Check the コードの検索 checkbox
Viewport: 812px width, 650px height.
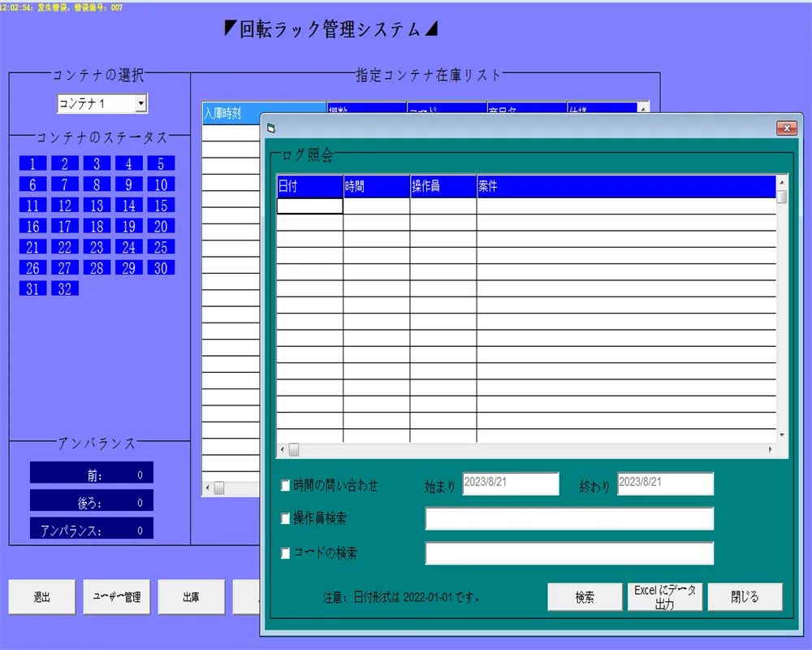click(285, 553)
